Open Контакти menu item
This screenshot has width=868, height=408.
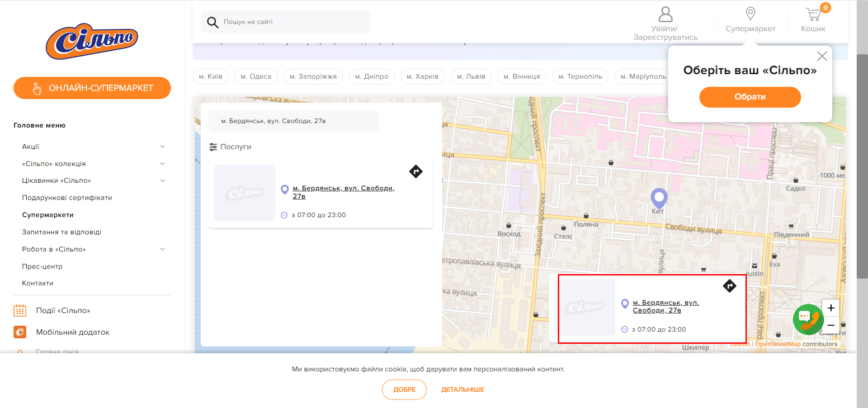point(38,283)
